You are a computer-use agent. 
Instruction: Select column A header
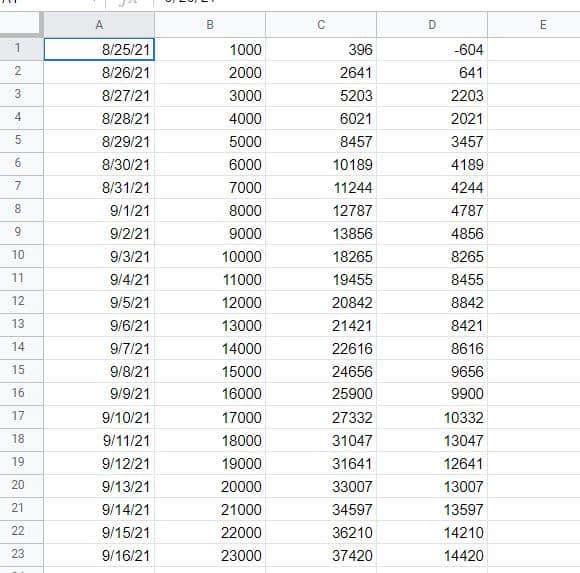(x=99, y=25)
